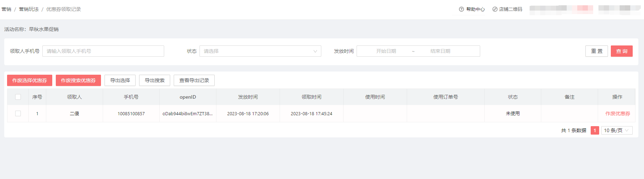Select page 1 in pagination
This screenshot has width=644, height=179.
(595, 130)
